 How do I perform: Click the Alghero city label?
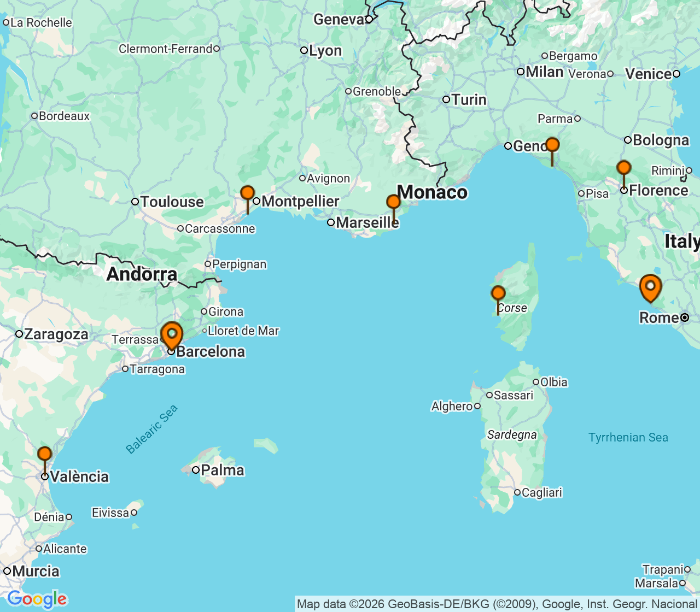click(x=452, y=406)
